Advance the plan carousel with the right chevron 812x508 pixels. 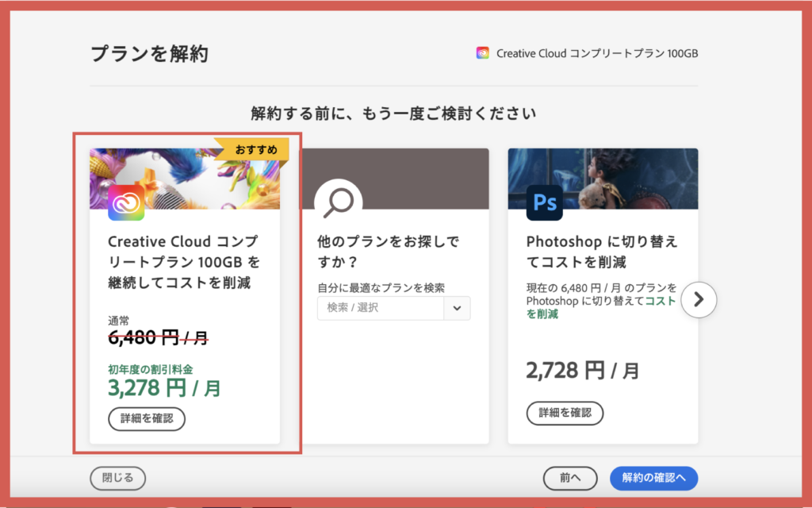click(699, 299)
